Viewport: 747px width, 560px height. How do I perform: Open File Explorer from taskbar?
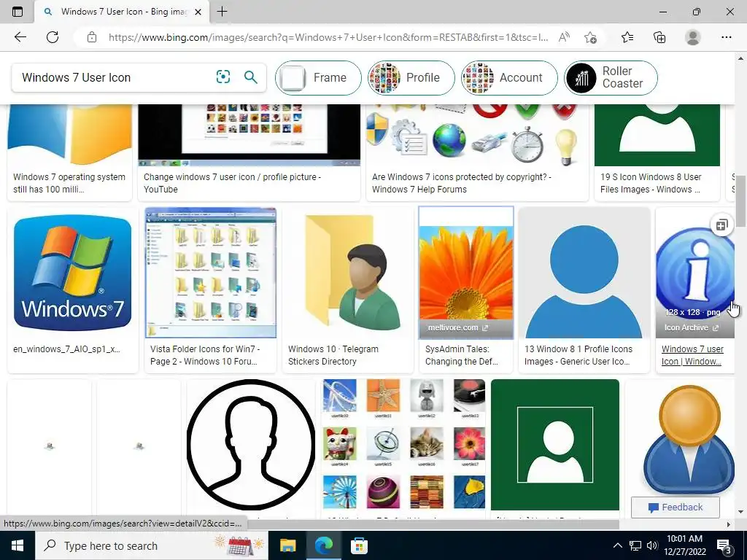point(287,545)
